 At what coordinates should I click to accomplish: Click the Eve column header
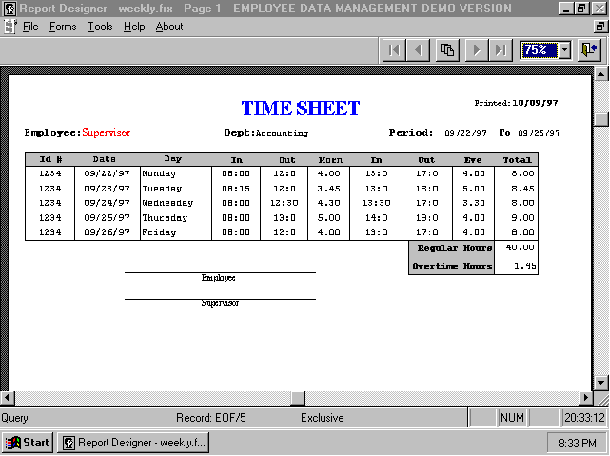(473, 160)
